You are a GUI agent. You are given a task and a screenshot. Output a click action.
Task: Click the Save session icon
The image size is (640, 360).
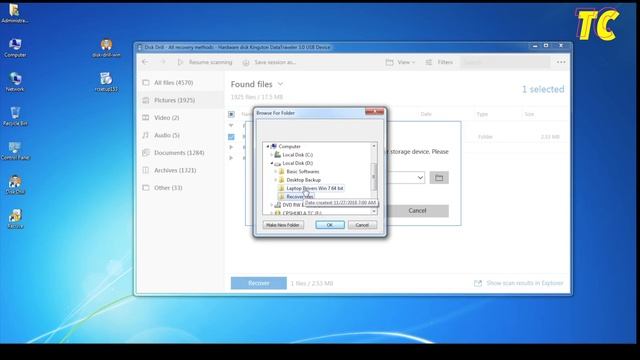pos(246,63)
